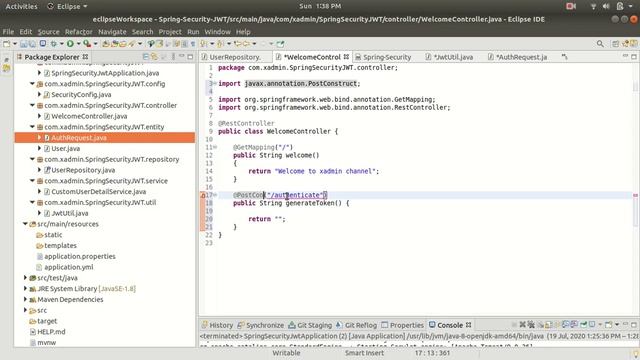Viewport: 640px width, 360px height.
Task: Switch to the JwtUtil.java editor tab
Action: pyautogui.click(x=449, y=57)
